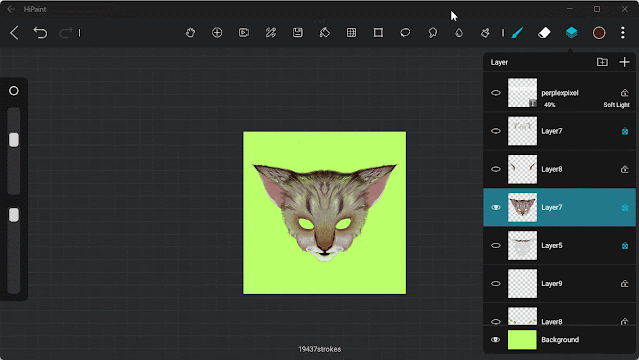Image resolution: width=639 pixels, height=360 pixels.
Task: Add a new layer folder
Action: (602, 62)
